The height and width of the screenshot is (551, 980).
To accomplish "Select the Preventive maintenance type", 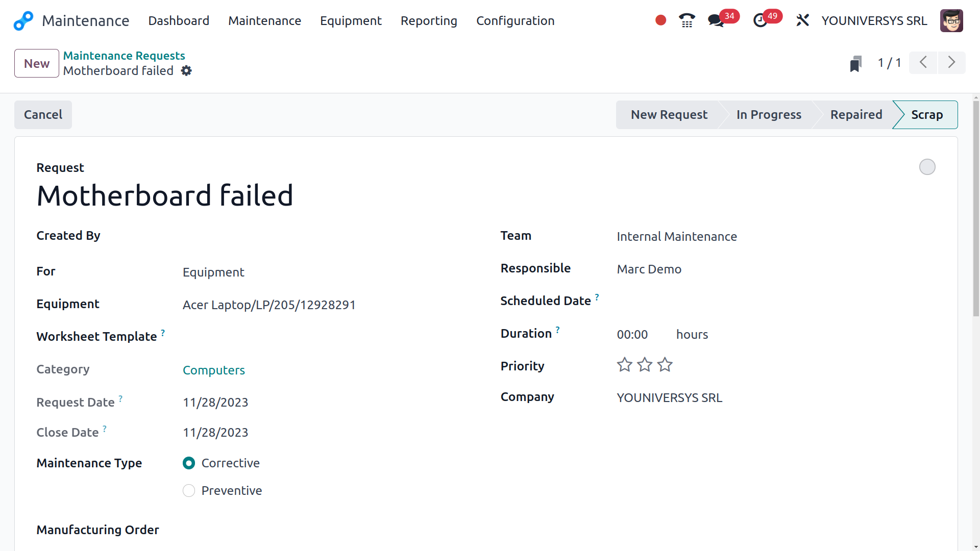I will pyautogui.click(x=189, y=491).
